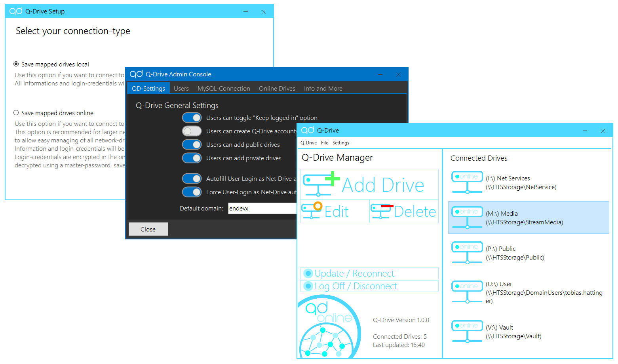Toggle 'Users can add public drives' switch
The height and width of the screenshot is (364, 618).
[x=192, y=144]
